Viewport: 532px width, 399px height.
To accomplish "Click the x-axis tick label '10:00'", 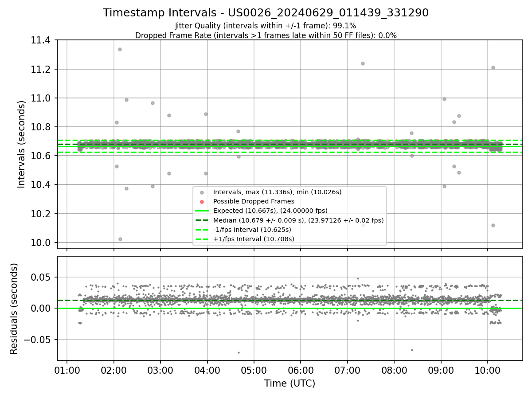I will (x=488, y=371).
